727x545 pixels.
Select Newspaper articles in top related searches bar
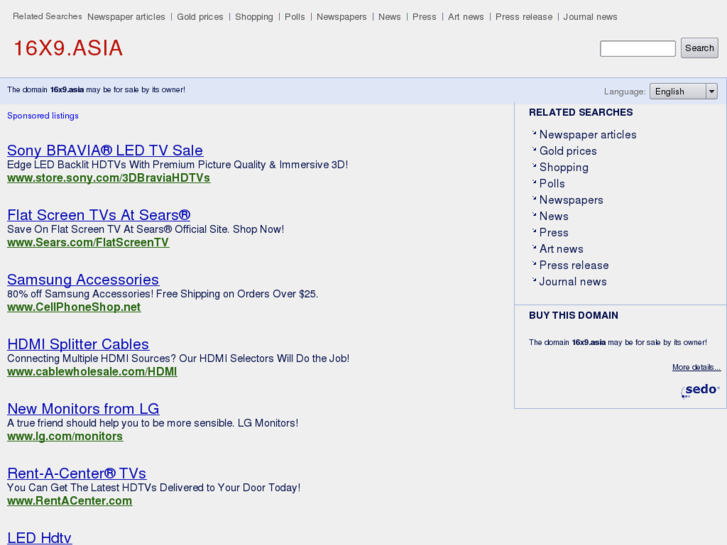click(x=126, y=17)
